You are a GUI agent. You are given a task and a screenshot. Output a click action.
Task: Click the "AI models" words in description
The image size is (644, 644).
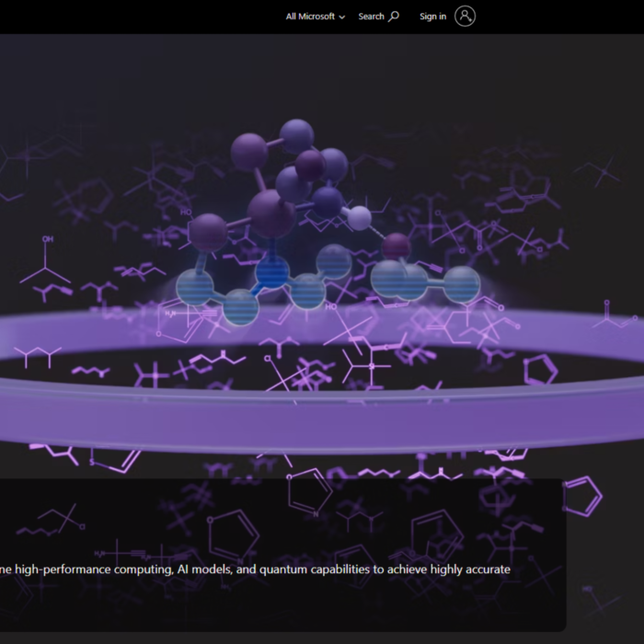click(x=214, y=569)
